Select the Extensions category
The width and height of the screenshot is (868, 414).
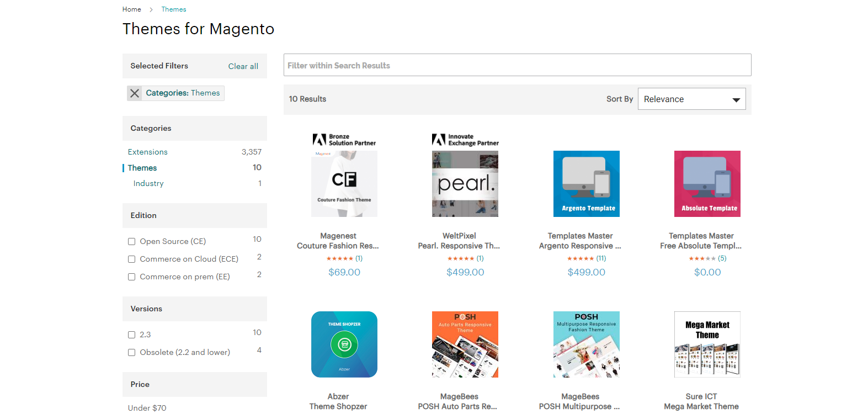tap(148, 152)
